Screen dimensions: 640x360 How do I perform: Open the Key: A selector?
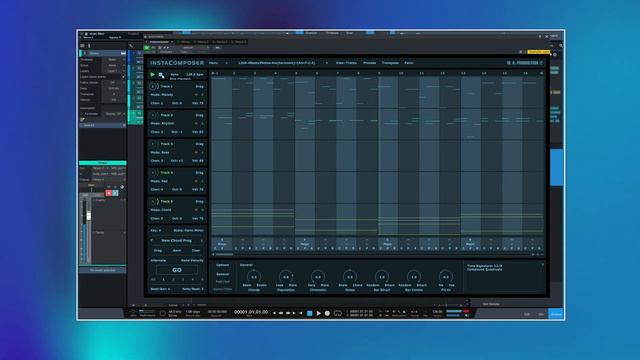pyautogui.click(x=156, y=231)
